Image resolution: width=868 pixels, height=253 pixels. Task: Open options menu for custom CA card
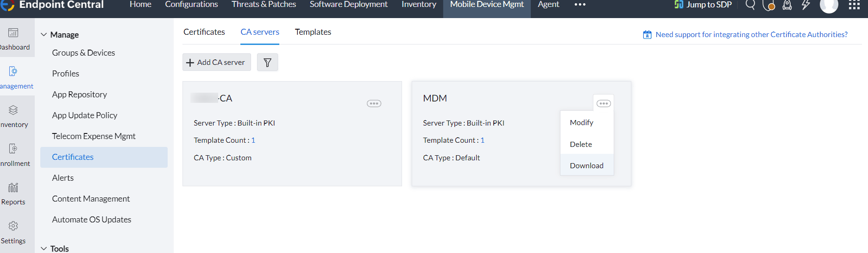point(374,103)
